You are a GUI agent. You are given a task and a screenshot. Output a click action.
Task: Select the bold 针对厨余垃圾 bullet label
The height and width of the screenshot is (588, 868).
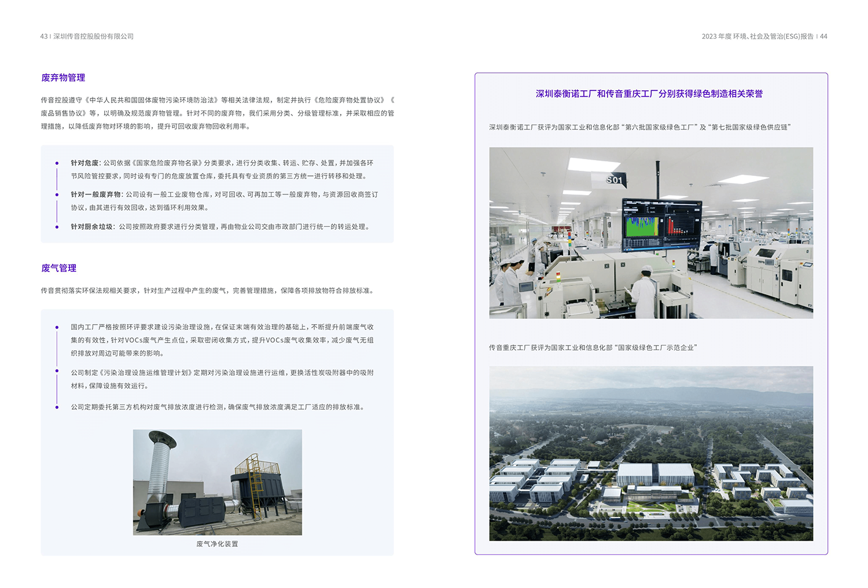91,227
